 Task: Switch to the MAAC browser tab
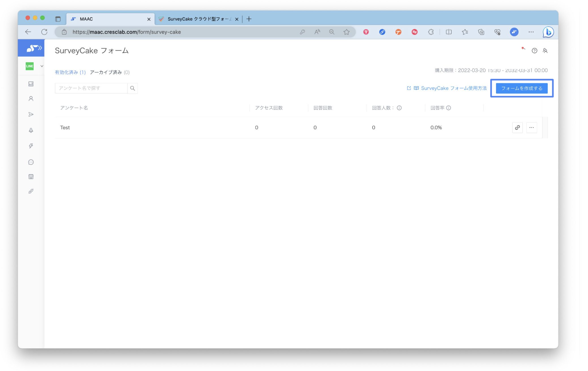[111, 19]
